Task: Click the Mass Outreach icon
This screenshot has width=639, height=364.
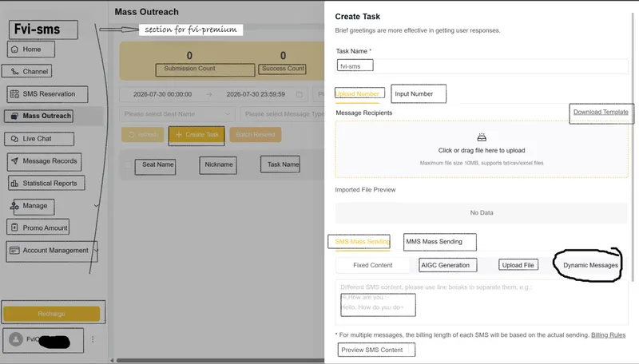Action: tap(14, 116)
